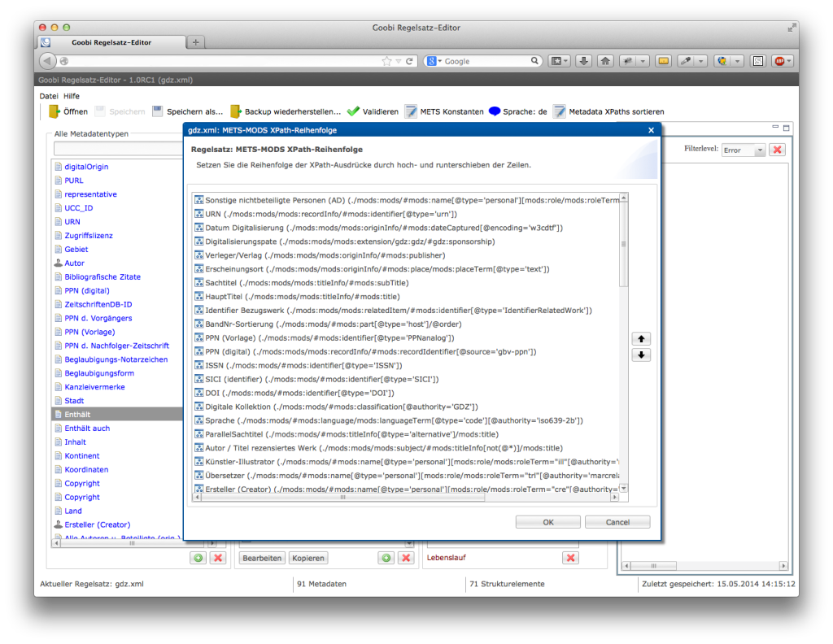
Task: Reload the page in the browser
Action: click(x=410, y=61)
